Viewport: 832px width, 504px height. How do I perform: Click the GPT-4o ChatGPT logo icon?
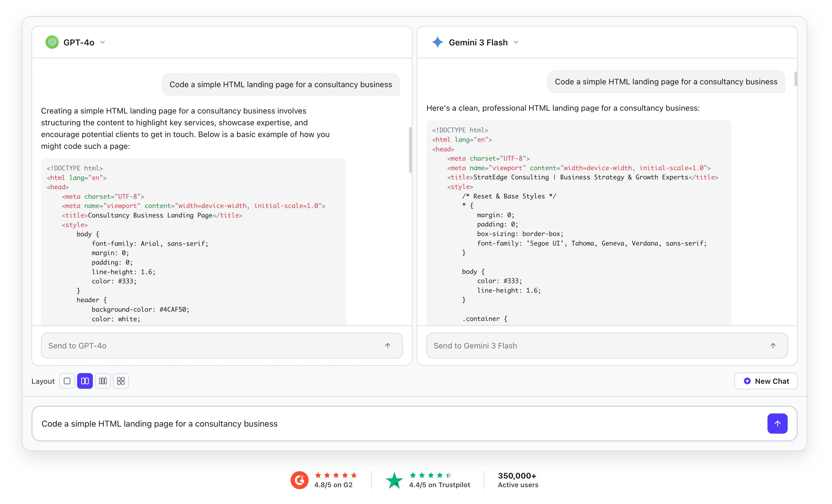tap(52, 42)
